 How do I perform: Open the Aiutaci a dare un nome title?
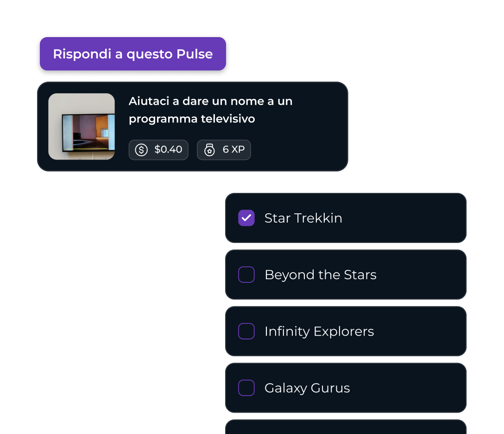[210, 110]
